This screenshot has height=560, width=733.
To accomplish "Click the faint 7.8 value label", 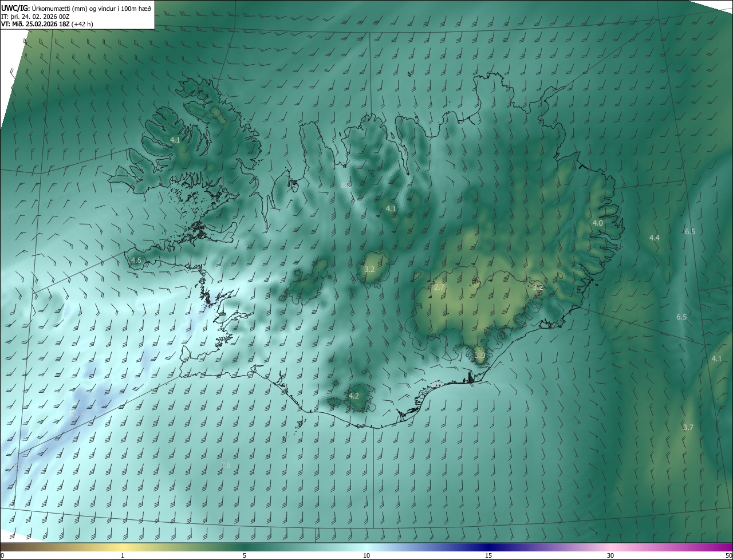I will point(226,466).
